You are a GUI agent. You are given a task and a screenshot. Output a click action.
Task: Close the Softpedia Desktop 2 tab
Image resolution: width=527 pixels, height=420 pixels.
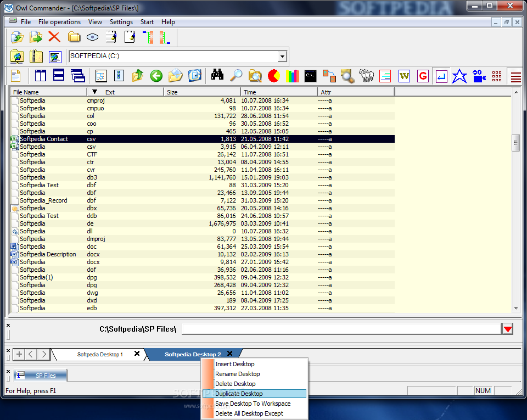pyautogui.click(x=230, y=354)
